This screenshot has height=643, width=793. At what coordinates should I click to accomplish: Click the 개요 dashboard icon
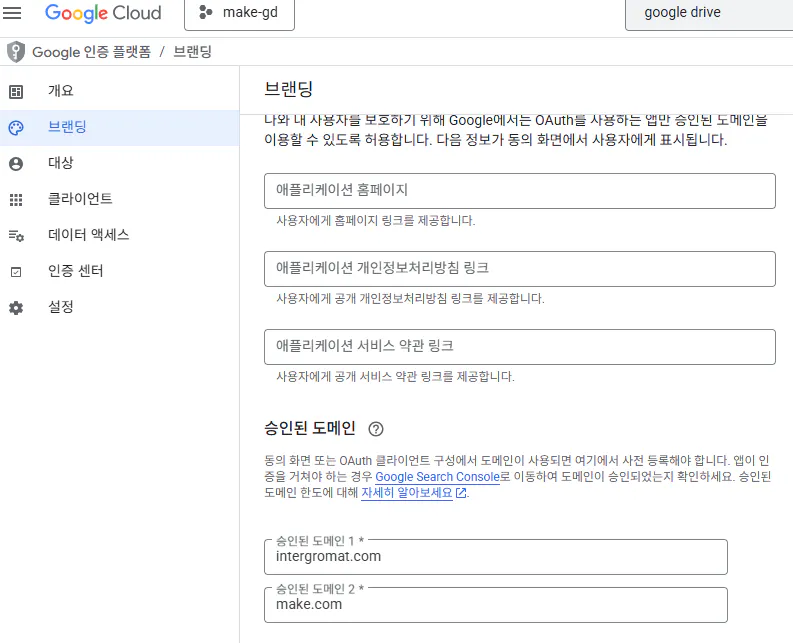tap(16, 92)
